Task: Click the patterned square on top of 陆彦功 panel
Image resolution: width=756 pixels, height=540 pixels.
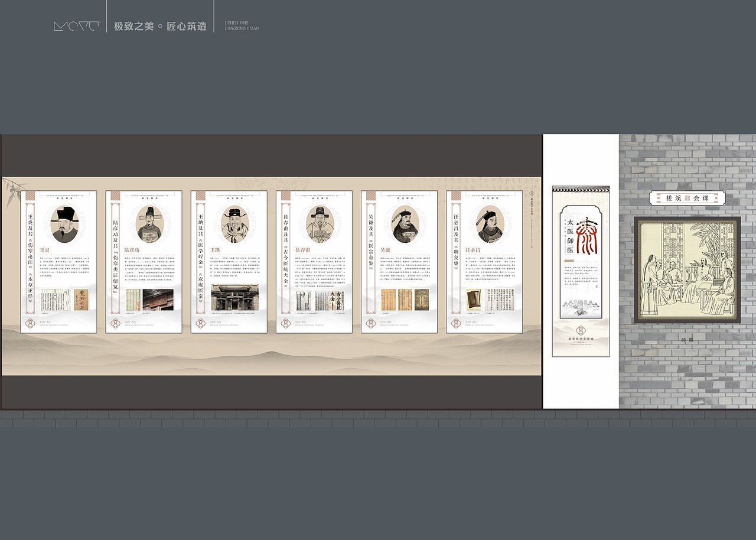Action: click(115, 196)
